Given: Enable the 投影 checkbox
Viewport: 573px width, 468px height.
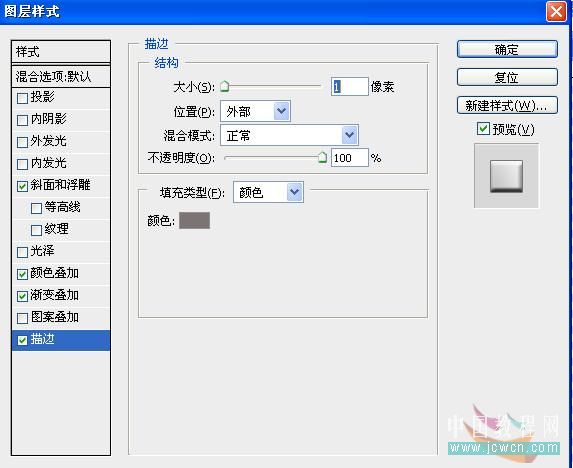Looking at the screenshot, I should click(22, 98).
